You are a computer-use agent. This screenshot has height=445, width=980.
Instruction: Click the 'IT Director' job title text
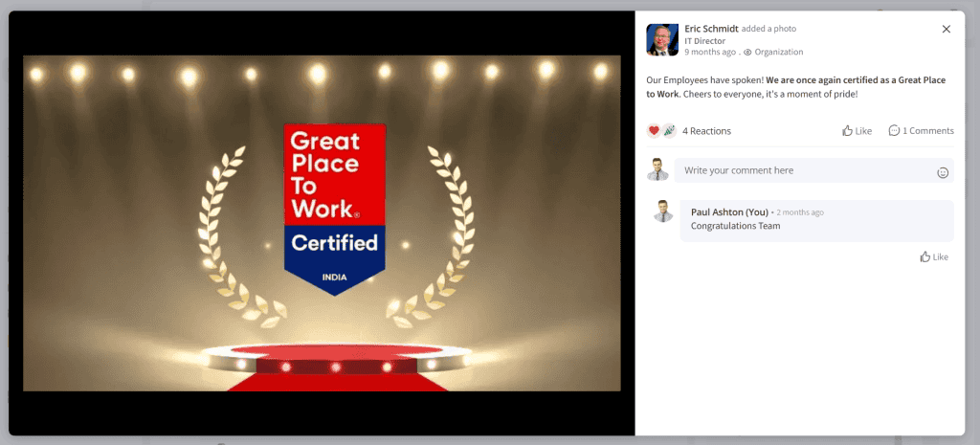pyautogui.click(x=705, y=40)
